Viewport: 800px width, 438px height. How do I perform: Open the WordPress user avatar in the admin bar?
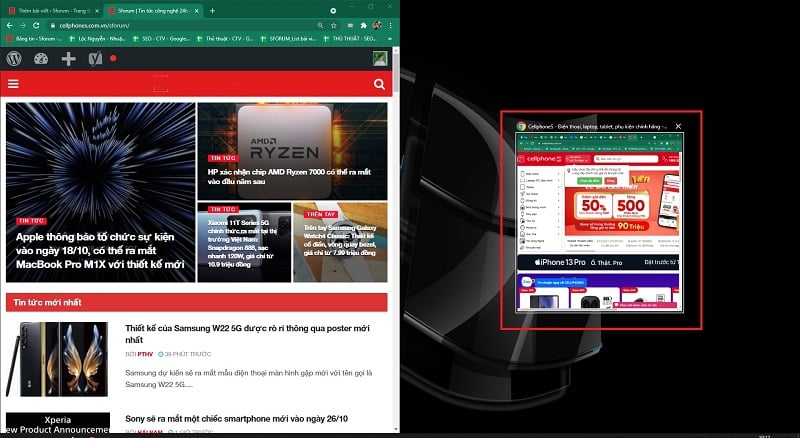tap(380, 59)
